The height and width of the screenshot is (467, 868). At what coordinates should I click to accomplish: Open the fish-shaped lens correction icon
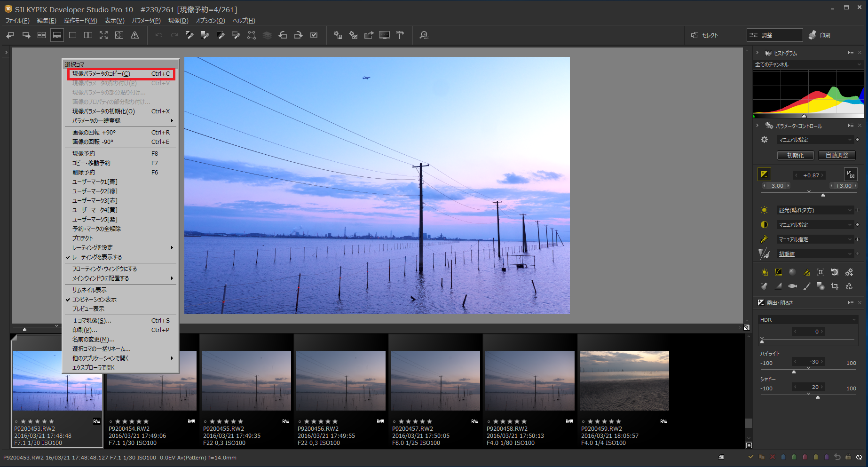tap(792, 286)
